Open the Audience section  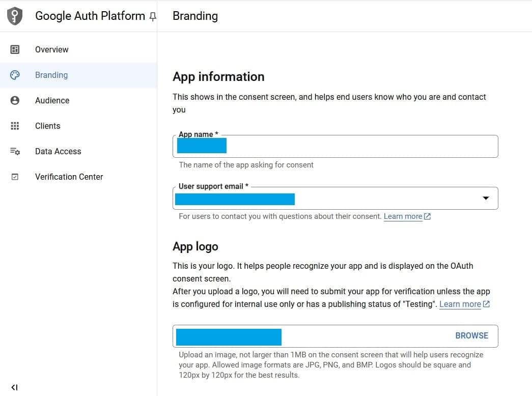click(x=52, y=100)
